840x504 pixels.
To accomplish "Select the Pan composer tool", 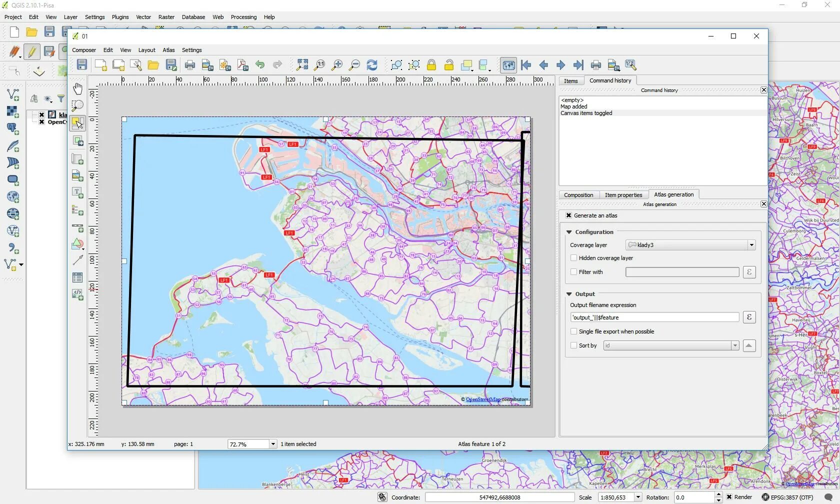I will click(77, 88).
